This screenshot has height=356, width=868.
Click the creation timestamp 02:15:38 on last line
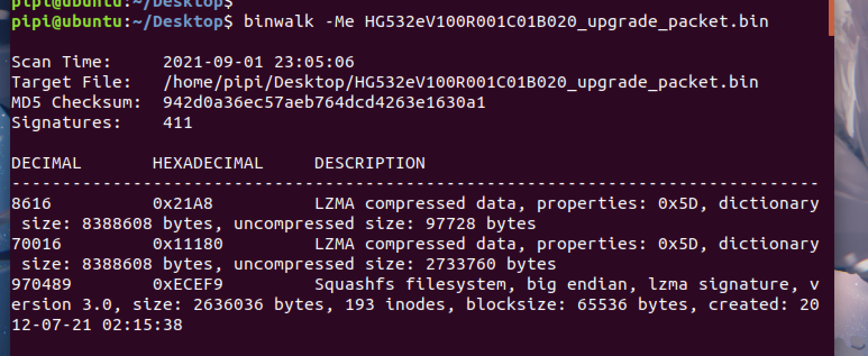click(143, 325)
